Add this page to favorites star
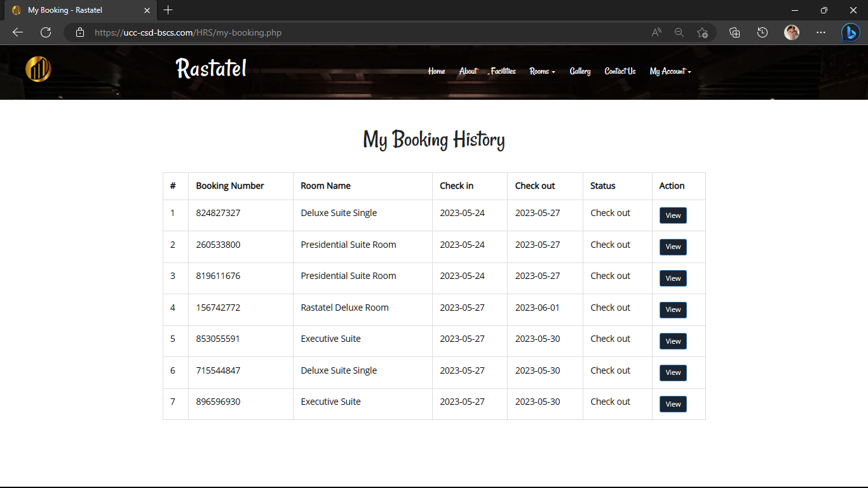The width and height of the screenshot is (868, 488). click(x=702, y=32)
